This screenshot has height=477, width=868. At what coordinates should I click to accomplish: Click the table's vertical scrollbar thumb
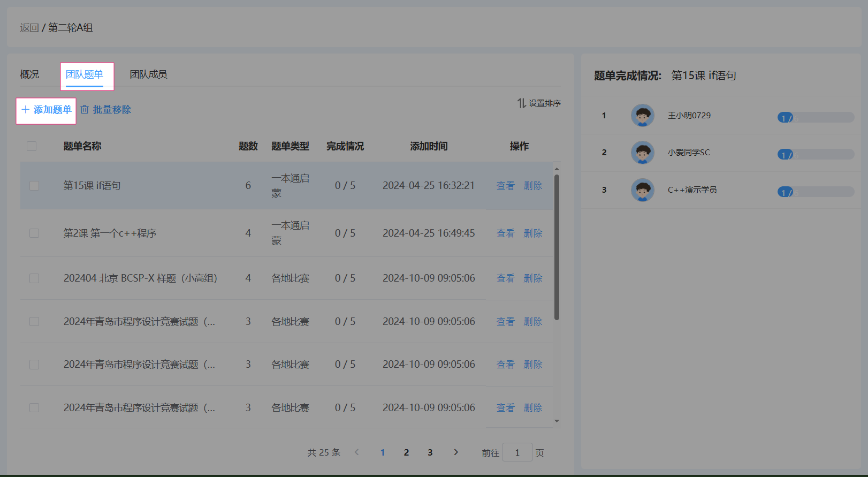click(557, 247)
